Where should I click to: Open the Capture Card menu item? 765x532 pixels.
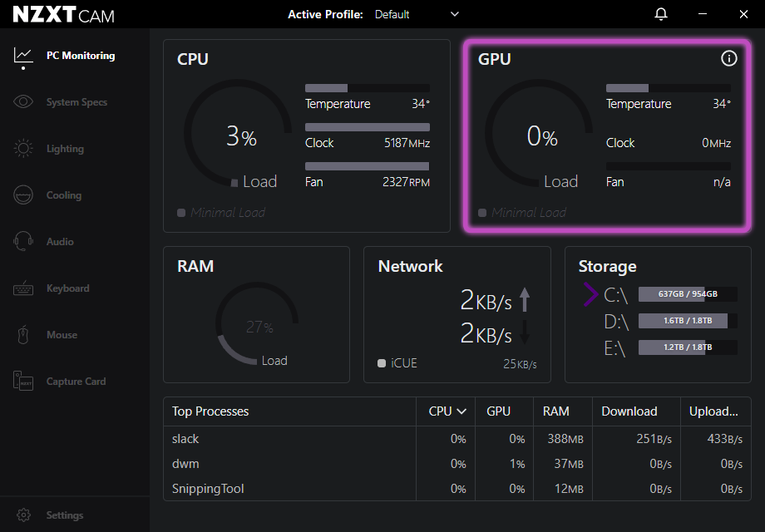coord(76,382)
